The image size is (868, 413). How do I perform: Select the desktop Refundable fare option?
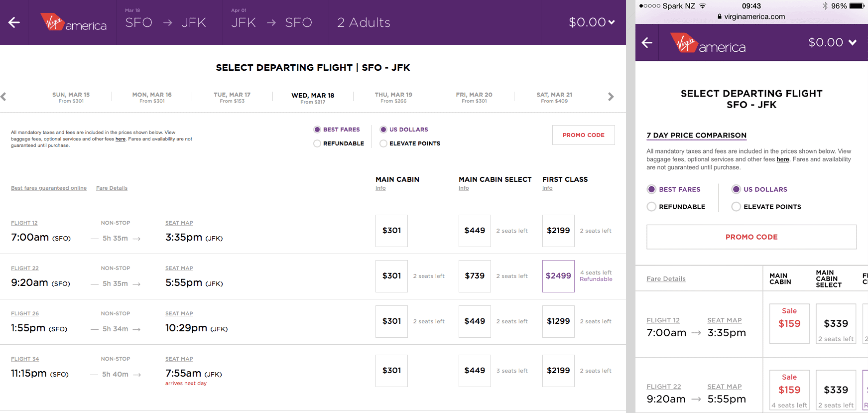pyautogui.click(x=317, y=143)
